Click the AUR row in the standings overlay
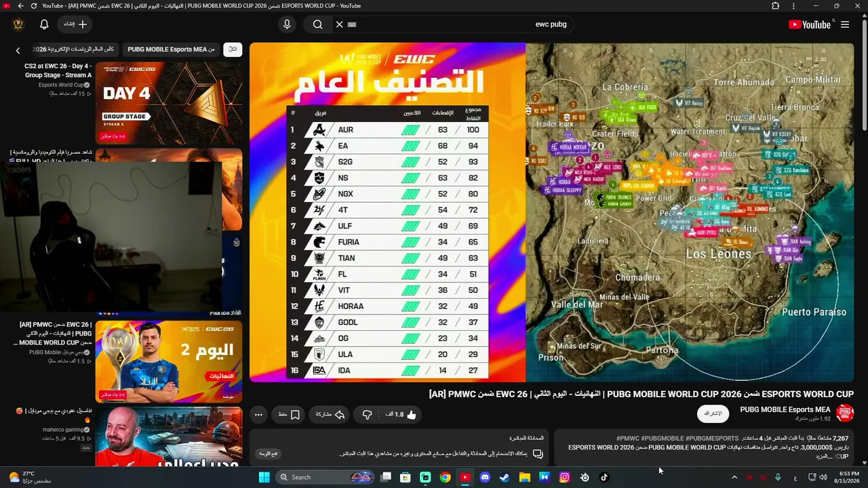Screen dimensions: 868x488 [x=387, y=129]
